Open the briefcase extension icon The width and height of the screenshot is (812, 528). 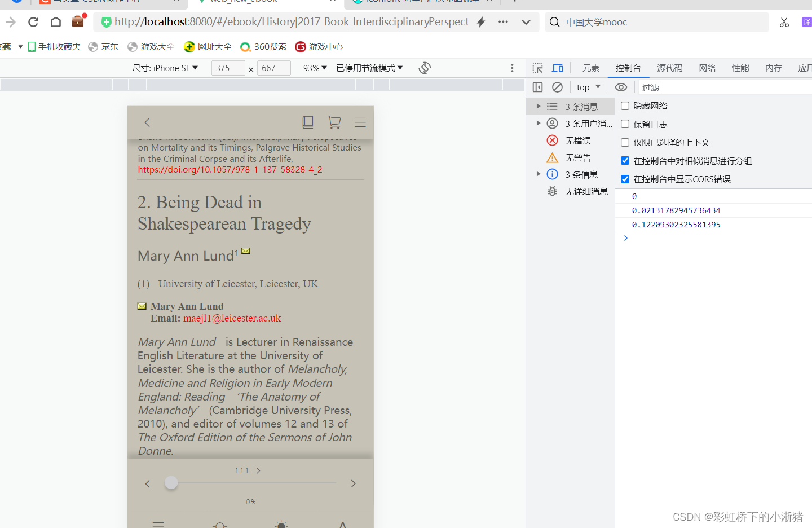pyautogui.click(x=78, y=21)
